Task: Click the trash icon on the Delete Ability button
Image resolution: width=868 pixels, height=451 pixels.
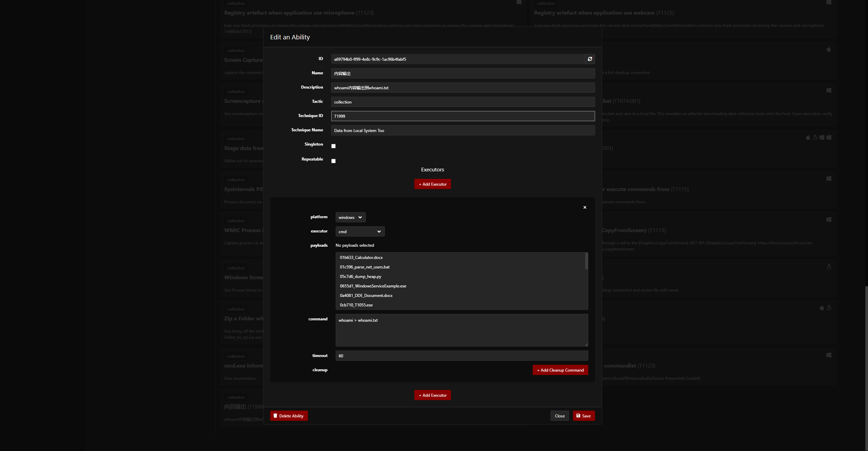Action: [276, 415]
